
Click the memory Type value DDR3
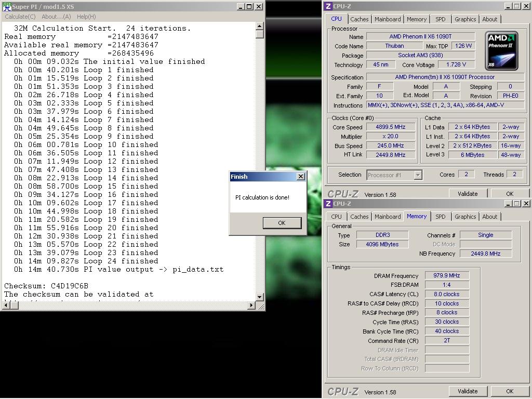click(x=382, y=235)
